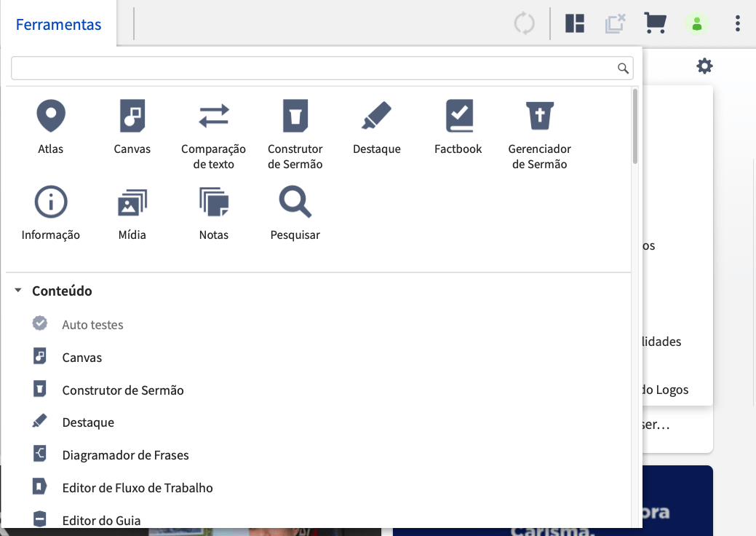This screenshot has width=756, height=536.
Task: Open the three-dot overflow menu
Action: pos(737,23)
